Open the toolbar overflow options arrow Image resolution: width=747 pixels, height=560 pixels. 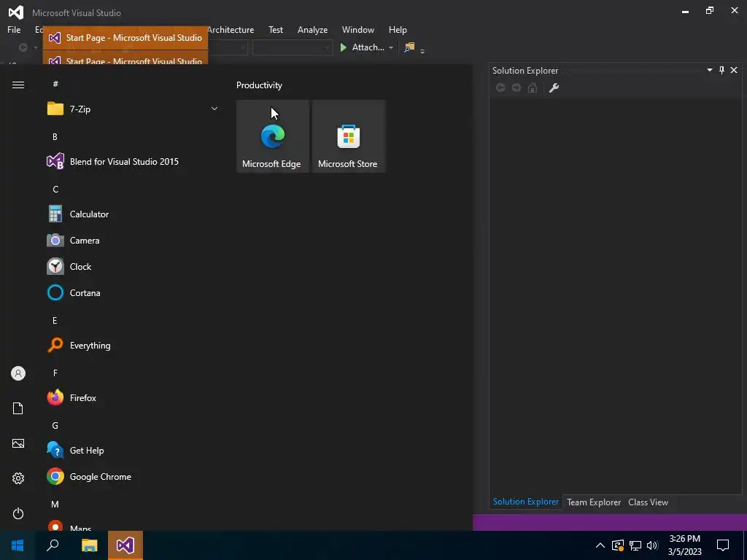click(422, 51)
